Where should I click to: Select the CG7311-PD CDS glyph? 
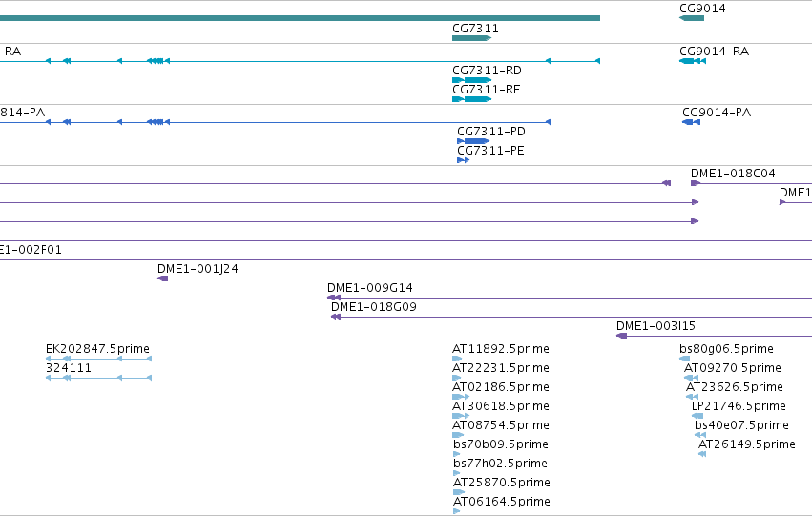point(473,141)
